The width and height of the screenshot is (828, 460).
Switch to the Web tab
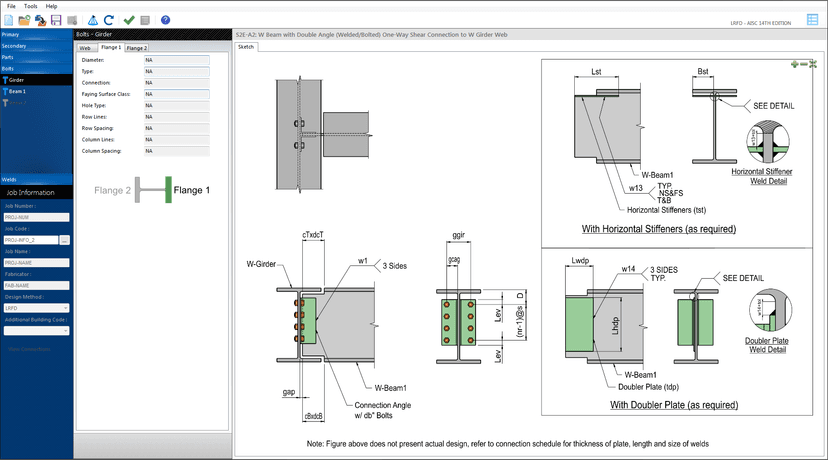pos(86,48)
